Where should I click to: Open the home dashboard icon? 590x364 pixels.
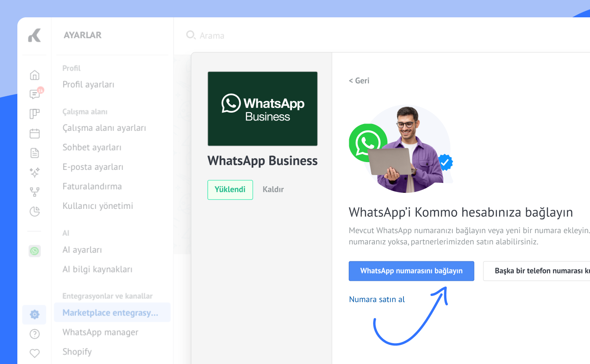pyautogui.click(x=35, y=75)
